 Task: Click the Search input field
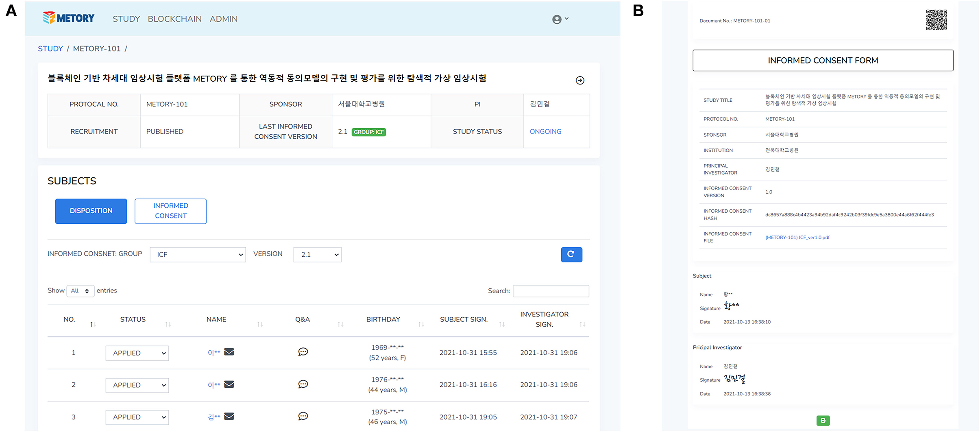551,291
